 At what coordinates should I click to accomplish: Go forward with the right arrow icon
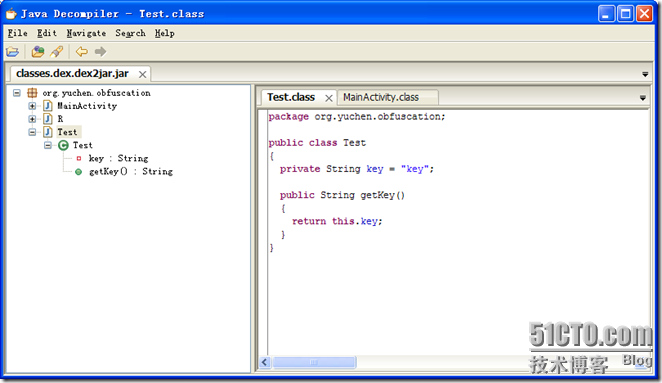[100, 52]
